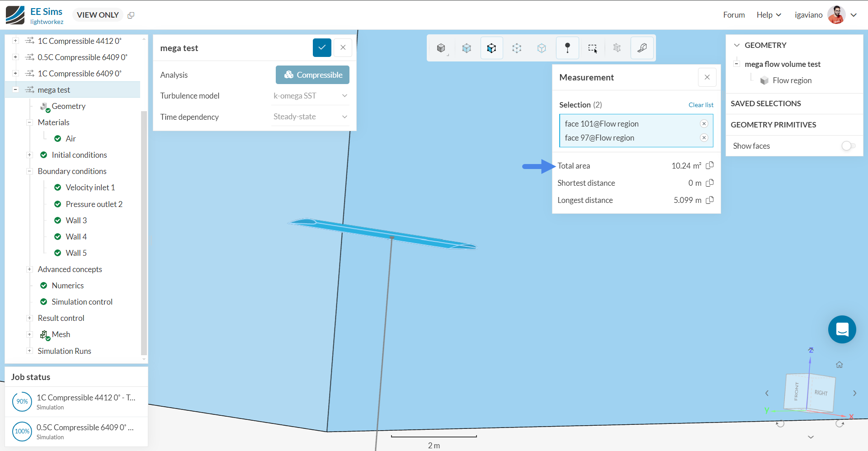Open the EE Sims project title

[46, 12]
